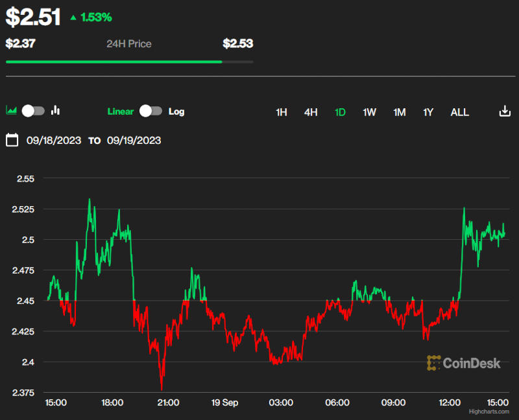Choose the 1W time range
This screenshot has height=420, width=519.
[x=369, y=112]
